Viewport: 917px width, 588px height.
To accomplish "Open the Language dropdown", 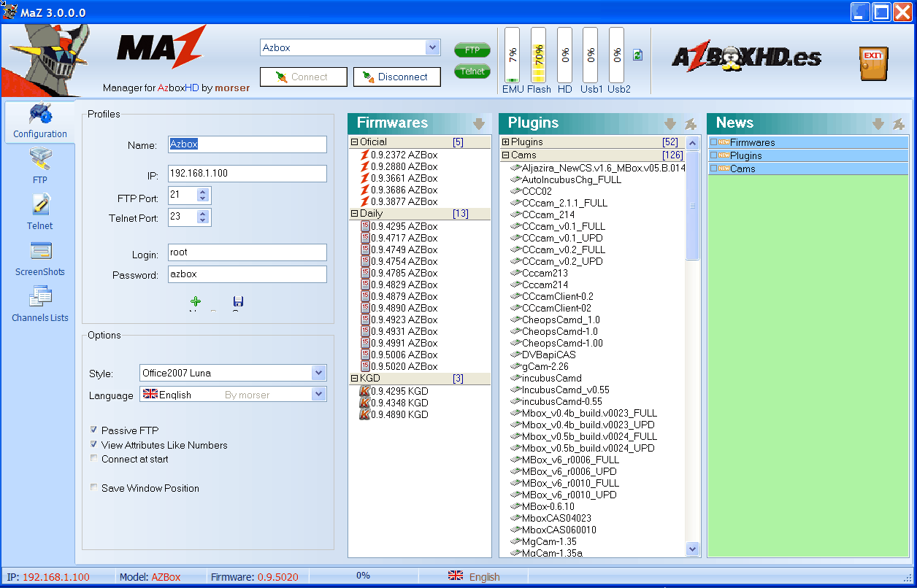I will coord(318,395).
